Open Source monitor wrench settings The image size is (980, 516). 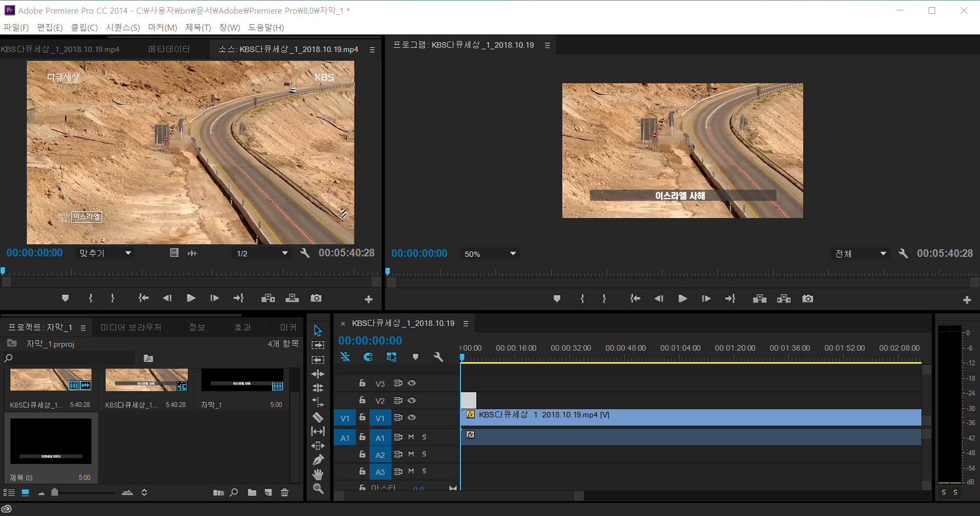[x=305, y=253]
